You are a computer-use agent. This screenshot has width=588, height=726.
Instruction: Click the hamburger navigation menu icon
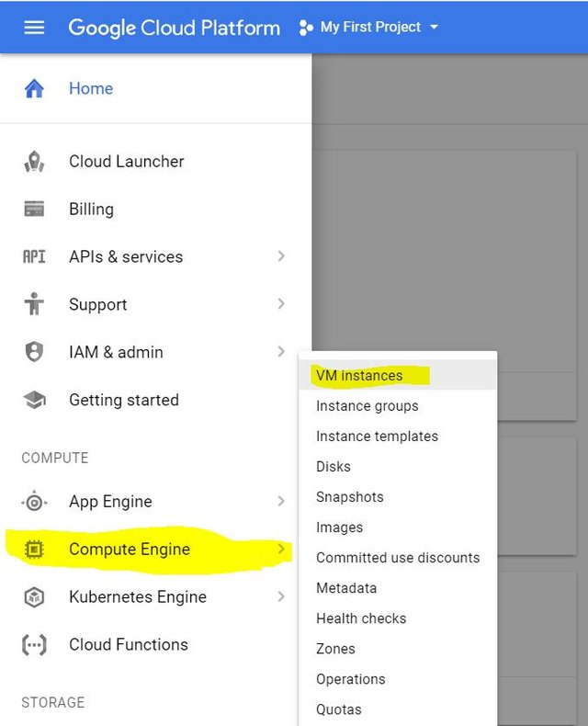(34, 28)
